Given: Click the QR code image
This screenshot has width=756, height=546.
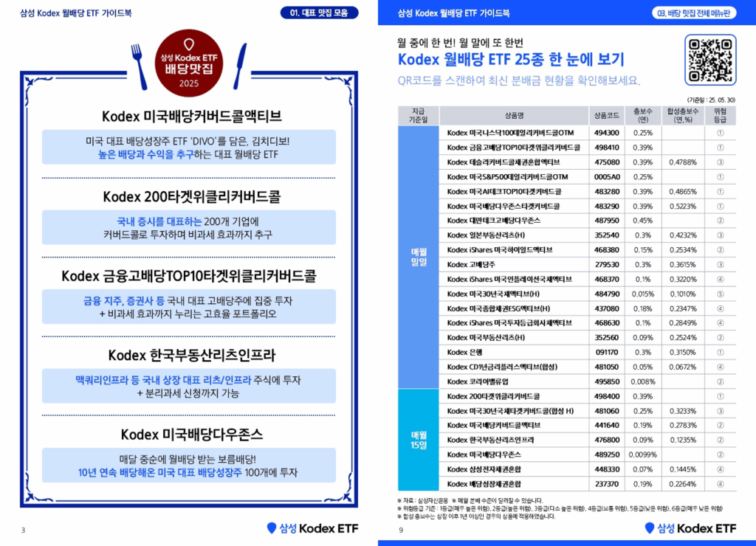Looking at the screenshot, I should (710, 60).
